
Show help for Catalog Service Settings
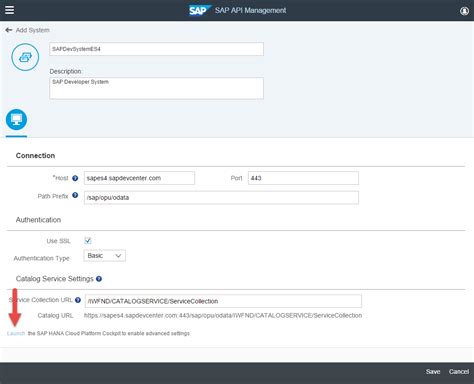coord(99,279)
